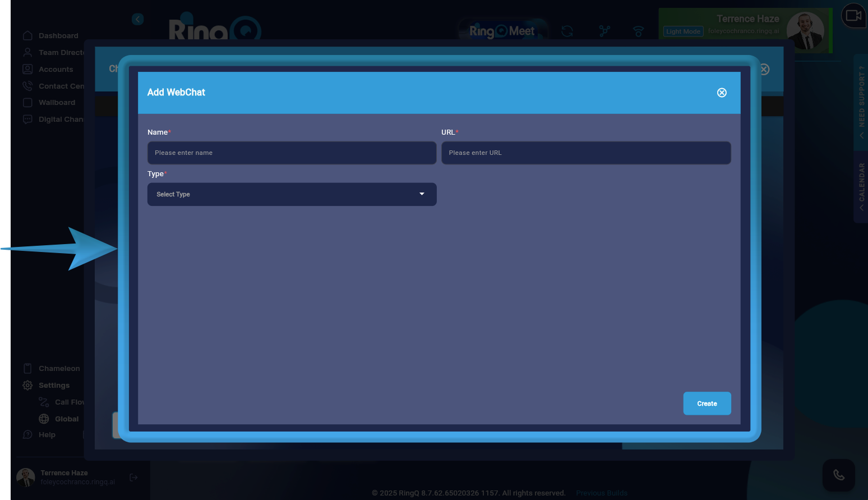
Task: Click the Digital Channels chat bubble icon
Action: click(27, 119)
